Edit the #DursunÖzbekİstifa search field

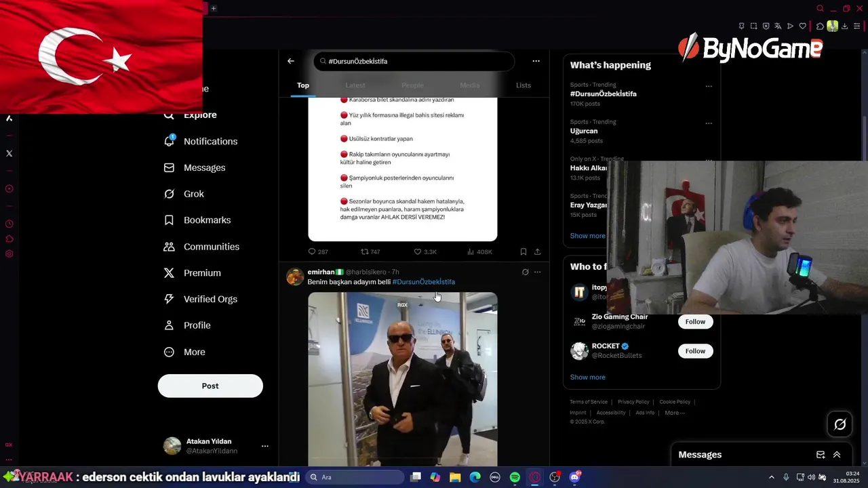coord(414,61)
